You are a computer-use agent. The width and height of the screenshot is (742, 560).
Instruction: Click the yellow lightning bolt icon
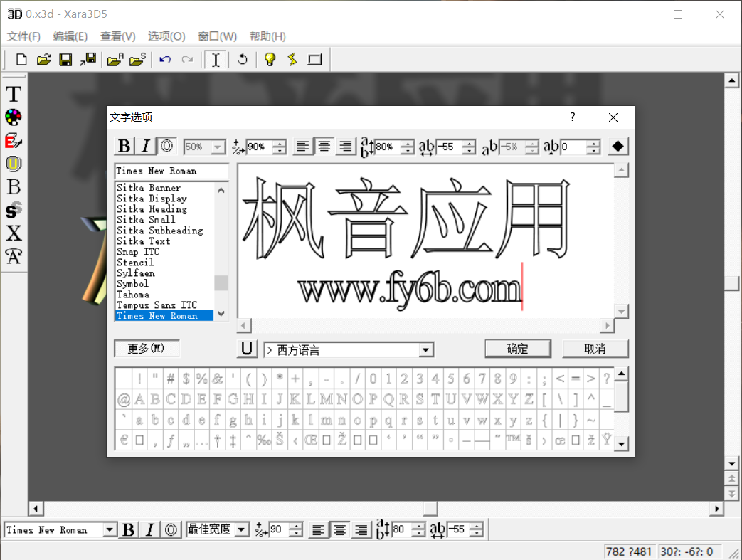point(292,60)
